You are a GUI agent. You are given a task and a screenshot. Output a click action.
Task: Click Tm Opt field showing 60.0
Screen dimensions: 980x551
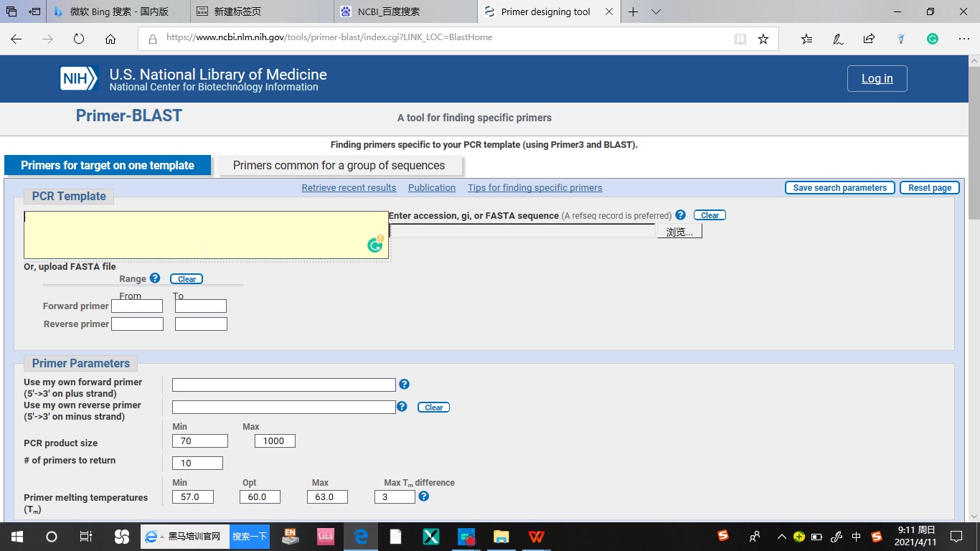click(260, 497)
